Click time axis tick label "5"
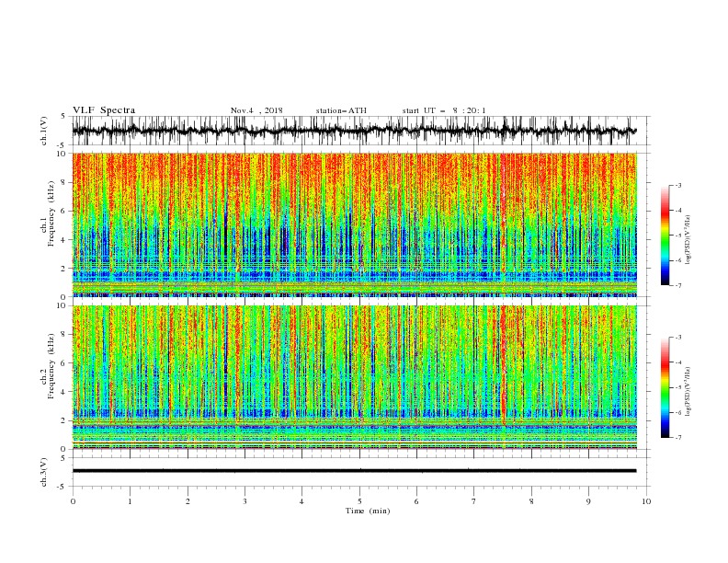 tap(359, 501)
